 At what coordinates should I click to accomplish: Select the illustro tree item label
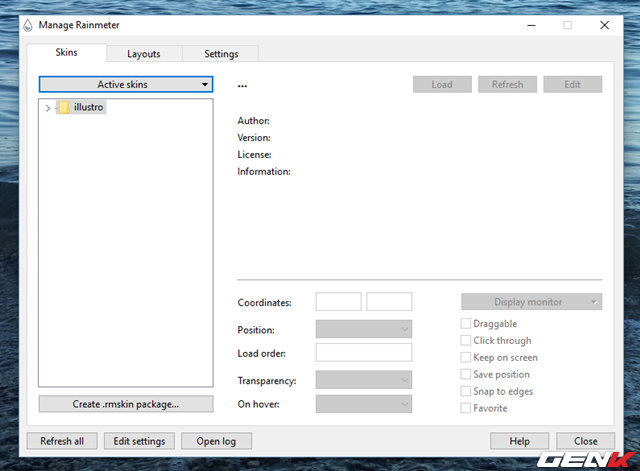click(89, 107)
